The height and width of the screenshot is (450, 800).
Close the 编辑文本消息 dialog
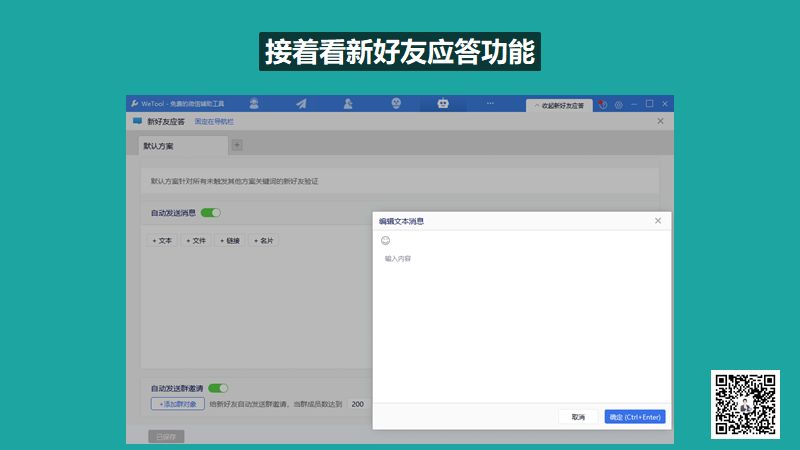pyautogui.click(x=658, y=220)
